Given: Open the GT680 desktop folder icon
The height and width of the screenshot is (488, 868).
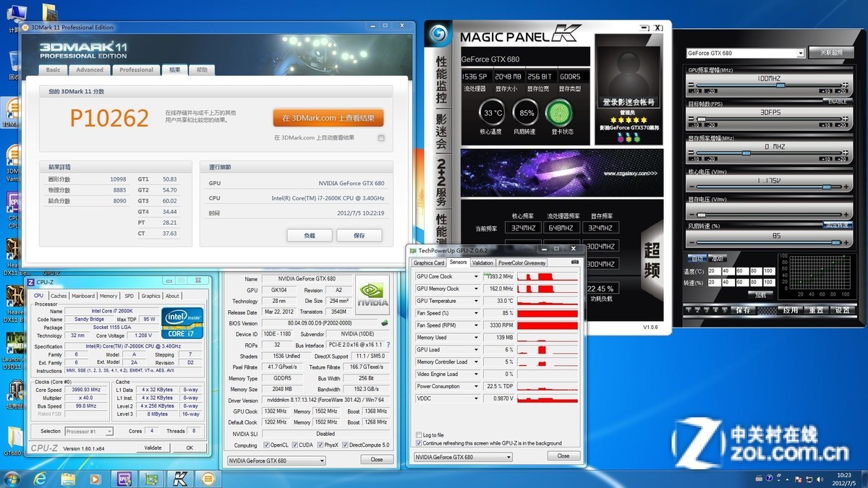Looking at the screenshot, I should click(14, 441).
